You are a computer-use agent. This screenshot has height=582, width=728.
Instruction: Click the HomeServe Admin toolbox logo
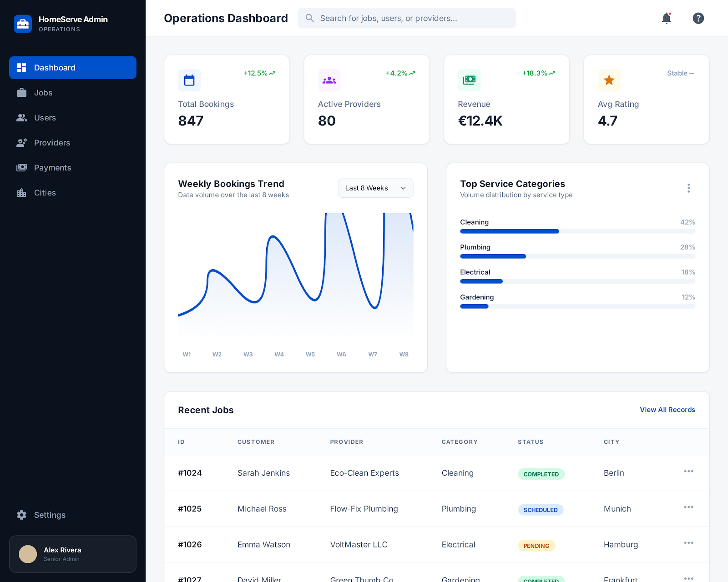[x=22, y=24]
